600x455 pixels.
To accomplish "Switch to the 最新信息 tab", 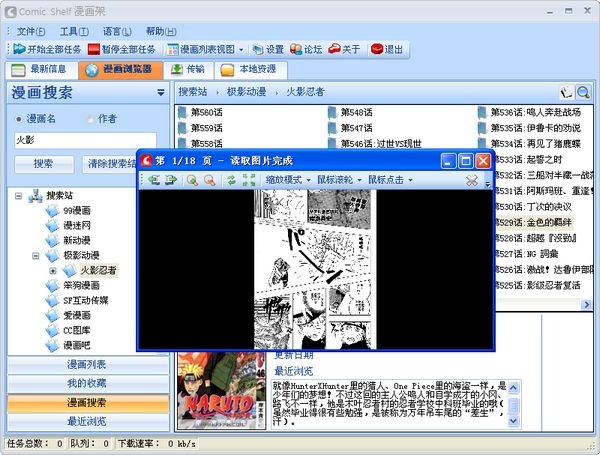I will [42, 70].
